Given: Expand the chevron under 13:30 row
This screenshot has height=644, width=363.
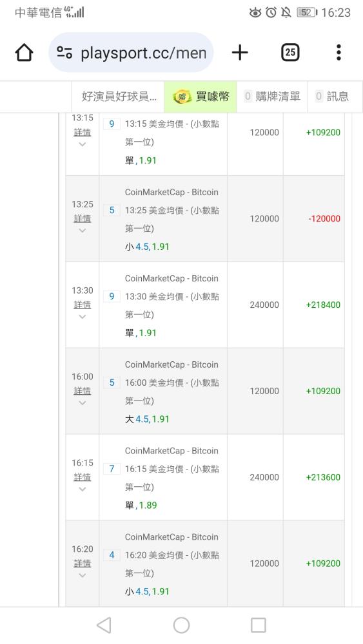Looking at the screenshot, I should click(83, 317).
